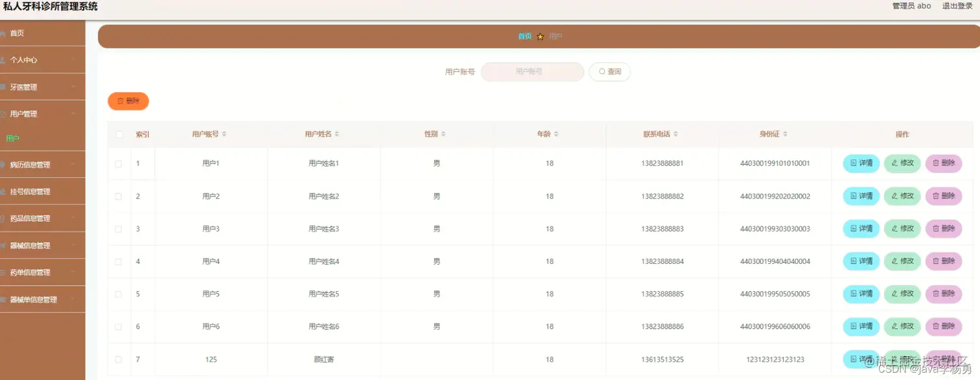Open 首页 in the sidebar
The image size is (980, 380).
42,33
